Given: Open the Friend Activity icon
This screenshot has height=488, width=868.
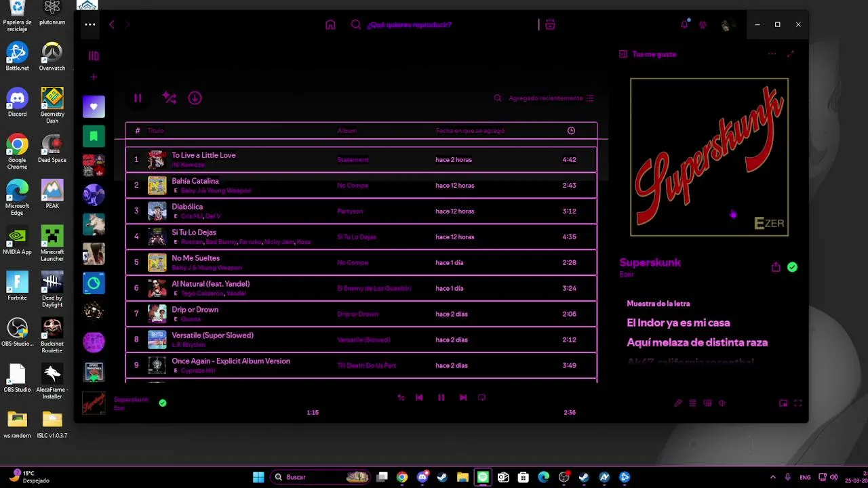Looking at the screenshot, I should [703, 25].
